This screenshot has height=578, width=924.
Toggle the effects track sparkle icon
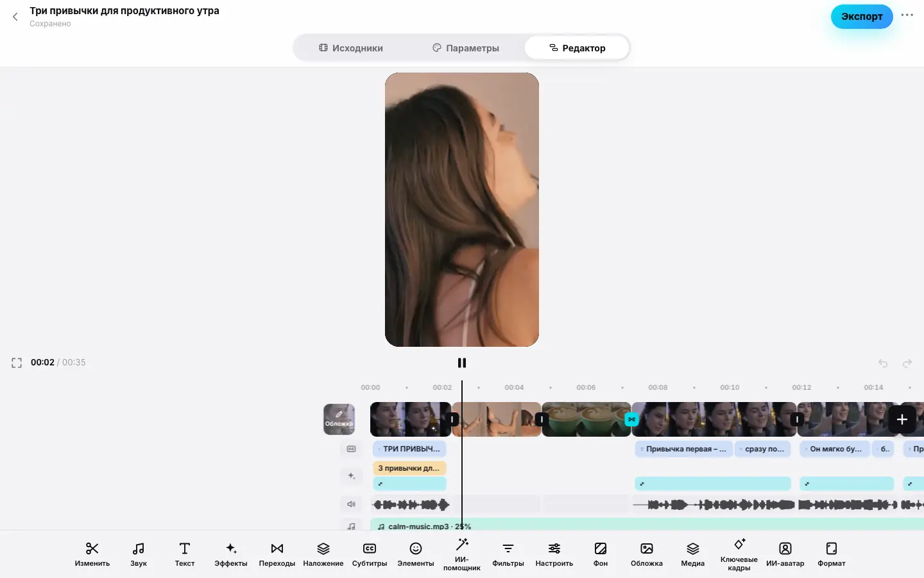[x=351, y=476]
